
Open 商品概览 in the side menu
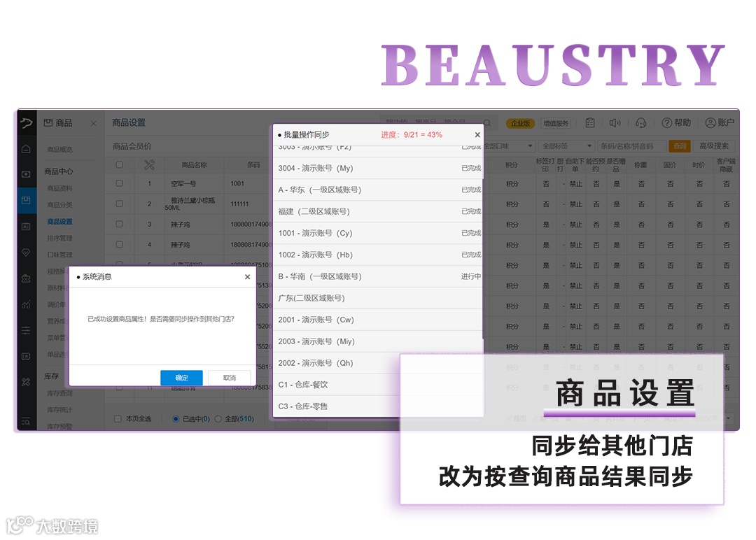(59, 149)
